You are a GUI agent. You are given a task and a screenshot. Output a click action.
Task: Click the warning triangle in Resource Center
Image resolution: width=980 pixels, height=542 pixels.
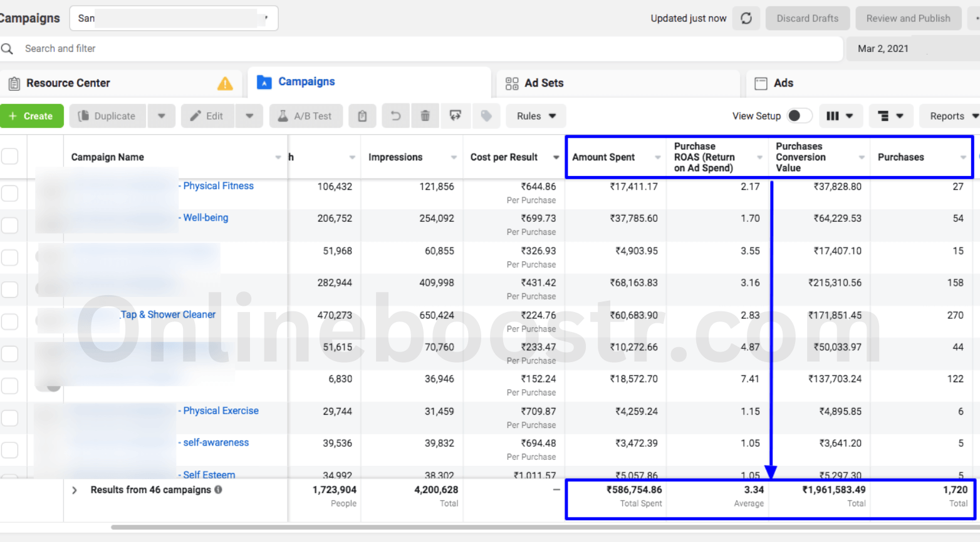coord(225,83)
